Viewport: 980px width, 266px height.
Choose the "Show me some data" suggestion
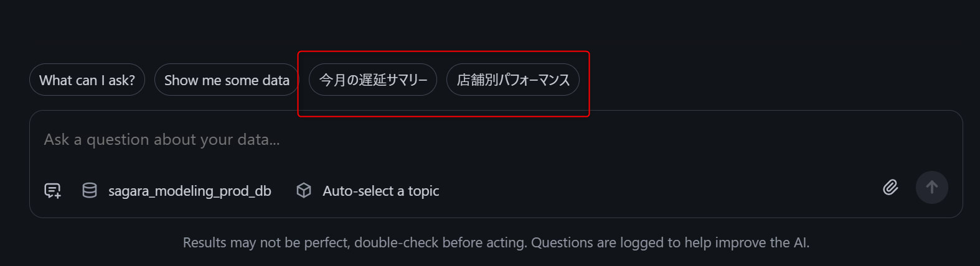tap(227, 80)
